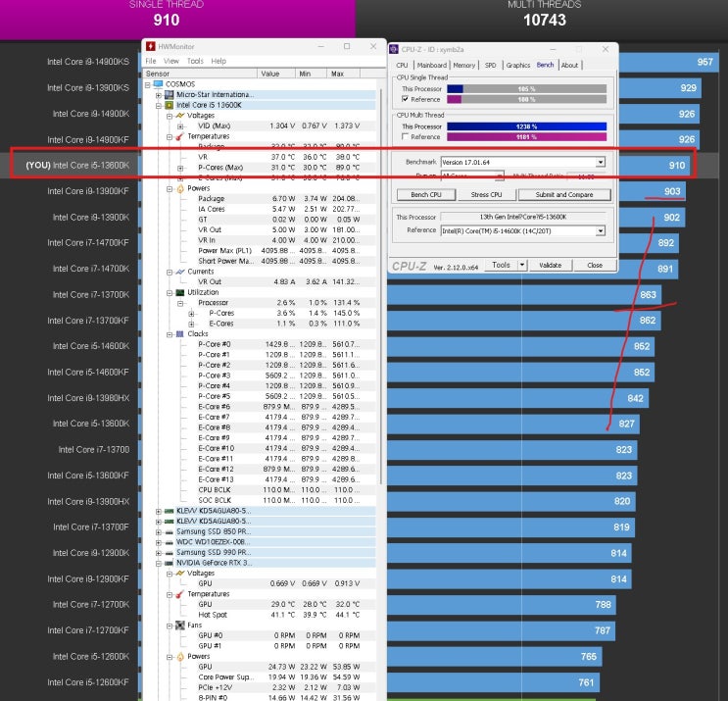
Task: Collapse the NVIDIA GeForce RTX node
Action: (159, 563)
